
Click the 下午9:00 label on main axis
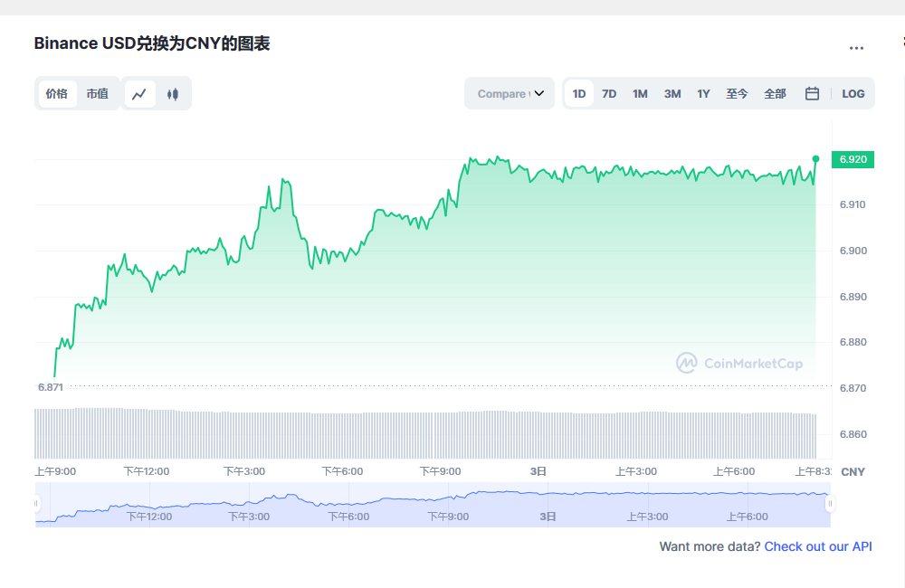pyautogui.click(x=441, y=471)
